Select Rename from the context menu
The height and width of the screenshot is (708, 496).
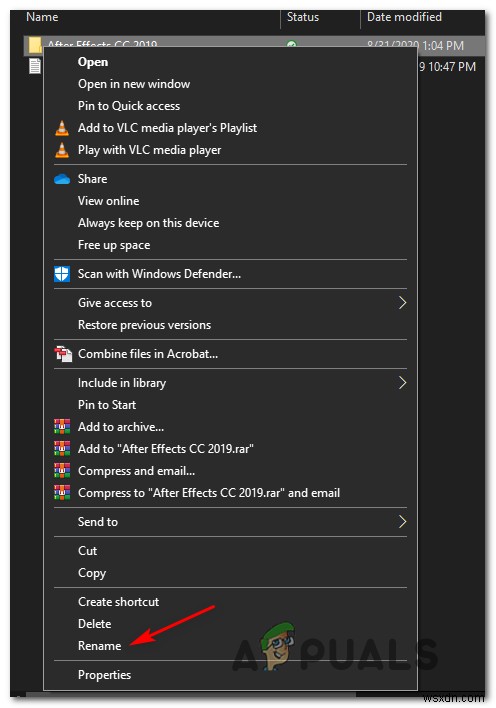[x=99, y=646]
